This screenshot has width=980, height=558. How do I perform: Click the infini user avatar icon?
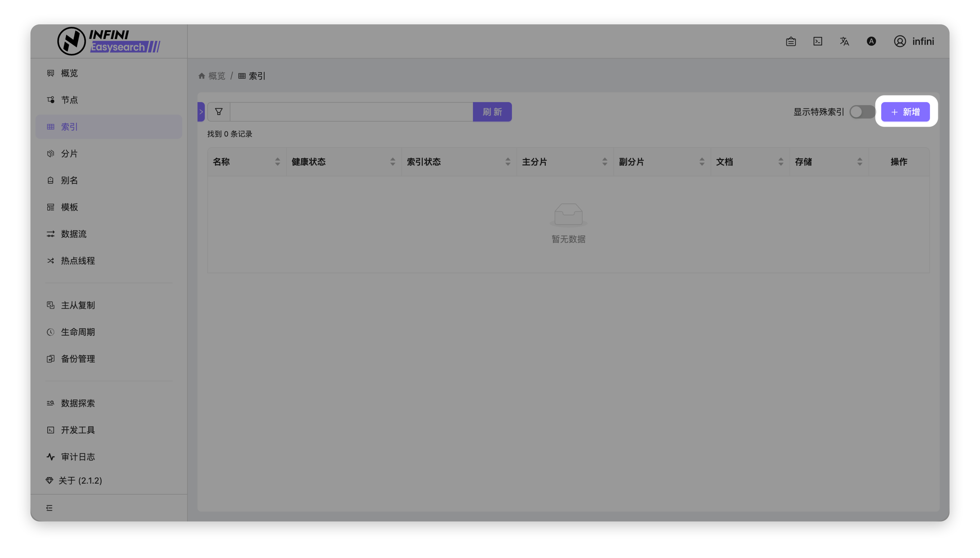(900, 41)
